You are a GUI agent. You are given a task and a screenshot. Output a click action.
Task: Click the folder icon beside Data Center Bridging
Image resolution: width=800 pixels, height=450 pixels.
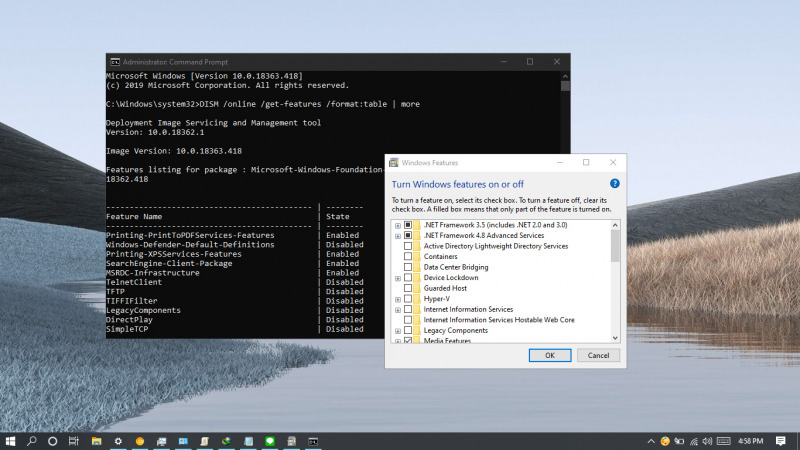417,267
